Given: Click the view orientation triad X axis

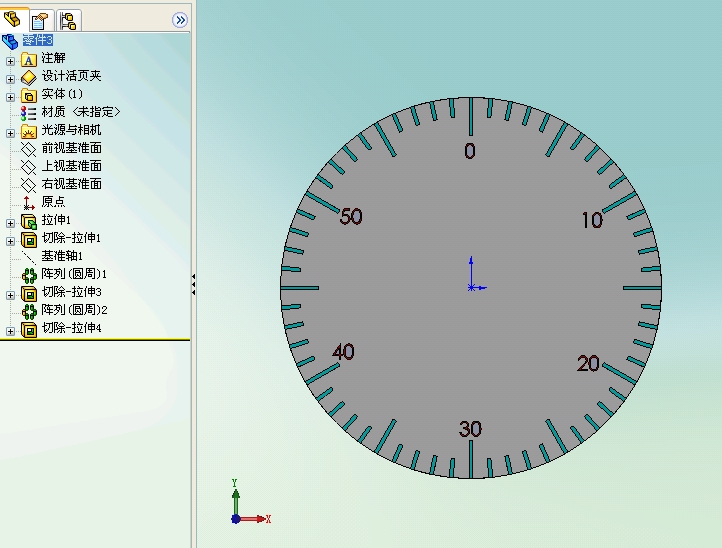Looking at the screenshot, I should coord(256,519).
